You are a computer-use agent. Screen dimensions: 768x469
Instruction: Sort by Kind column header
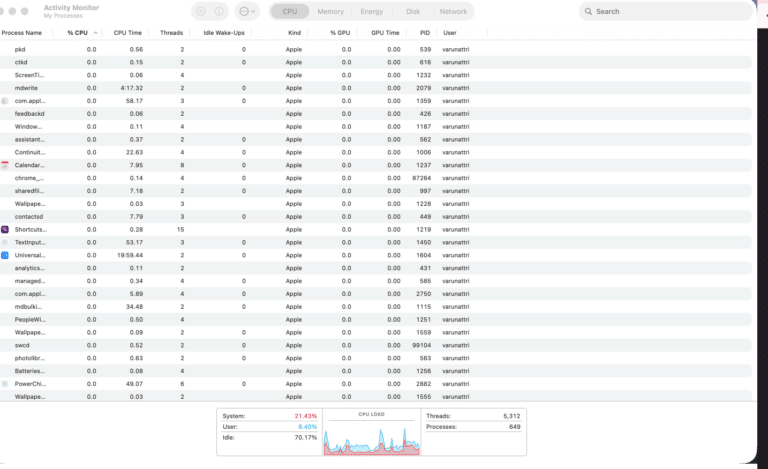(x=294, y=33)
